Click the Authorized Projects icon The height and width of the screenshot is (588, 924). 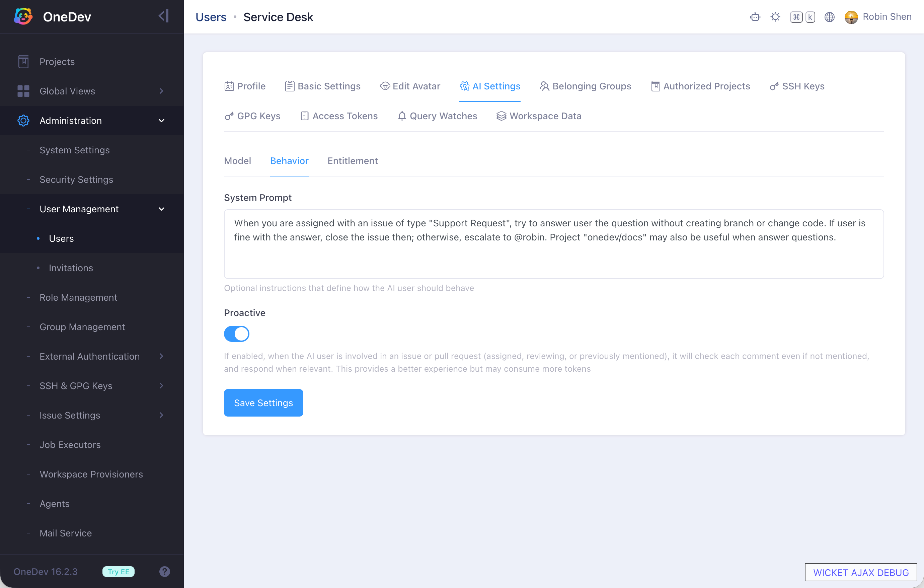[x=656, y=86]
